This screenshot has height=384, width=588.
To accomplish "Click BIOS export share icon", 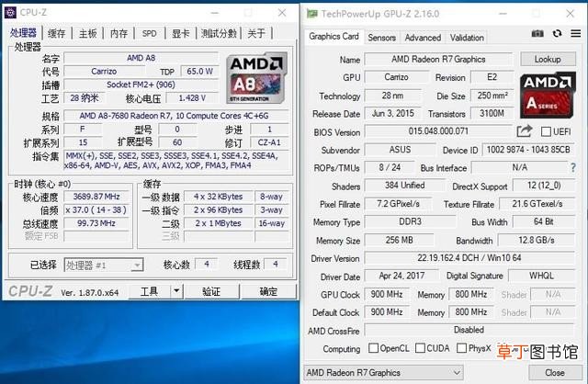I will [x=525, y=130].
